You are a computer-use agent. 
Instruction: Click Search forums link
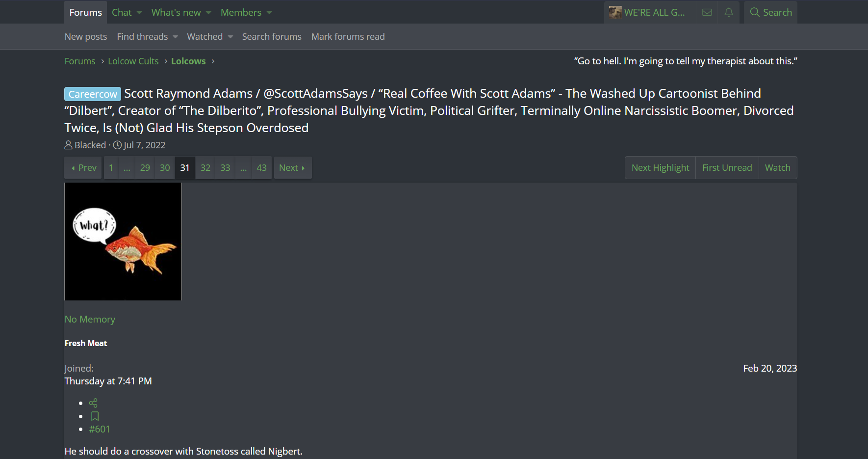pos(272,37)
